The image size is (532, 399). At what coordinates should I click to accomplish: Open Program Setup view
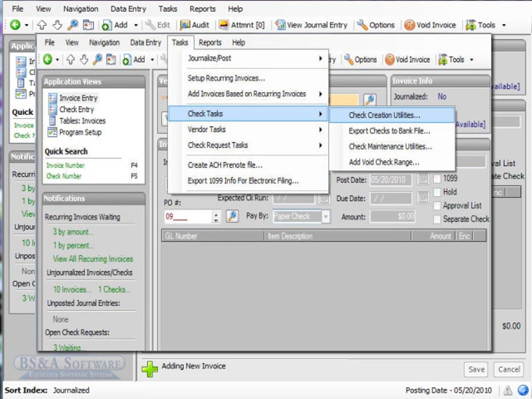(x=75, y=132)
